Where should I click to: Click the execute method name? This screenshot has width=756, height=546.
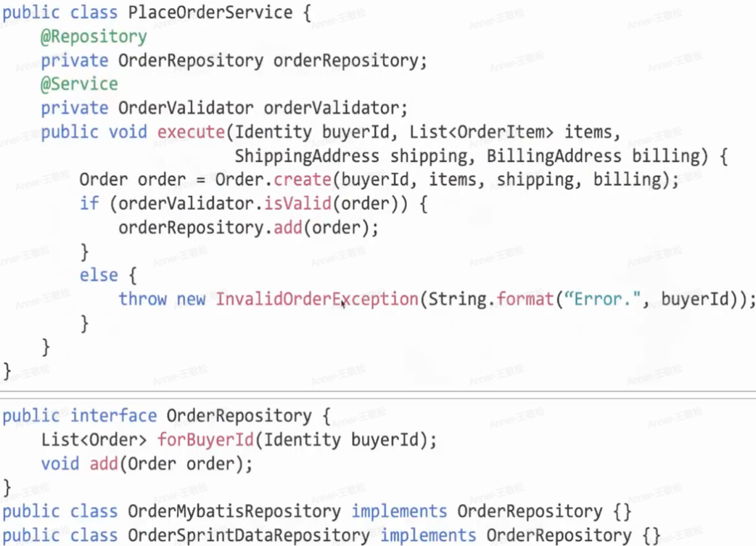[191, 132]
